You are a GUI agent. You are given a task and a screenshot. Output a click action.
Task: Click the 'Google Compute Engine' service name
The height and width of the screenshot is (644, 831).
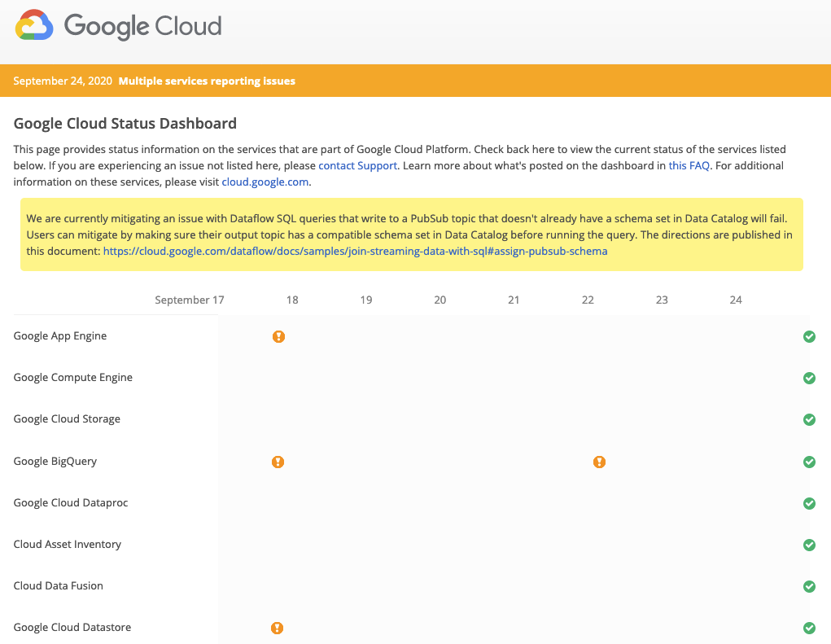73,378
